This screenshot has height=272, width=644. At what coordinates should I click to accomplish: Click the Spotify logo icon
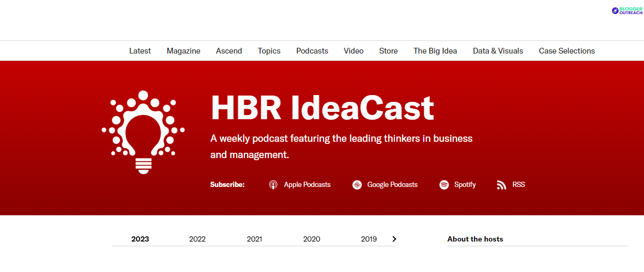pos(444,185)
